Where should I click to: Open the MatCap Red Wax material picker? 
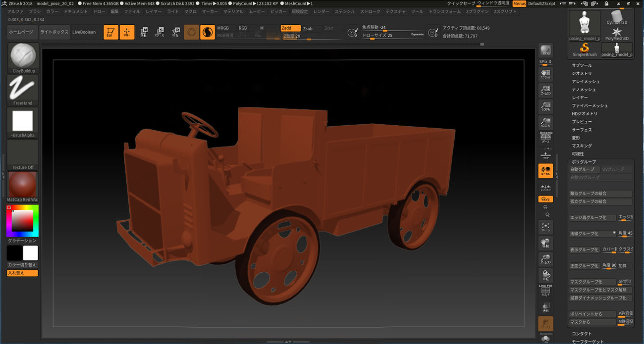(23, 185)
